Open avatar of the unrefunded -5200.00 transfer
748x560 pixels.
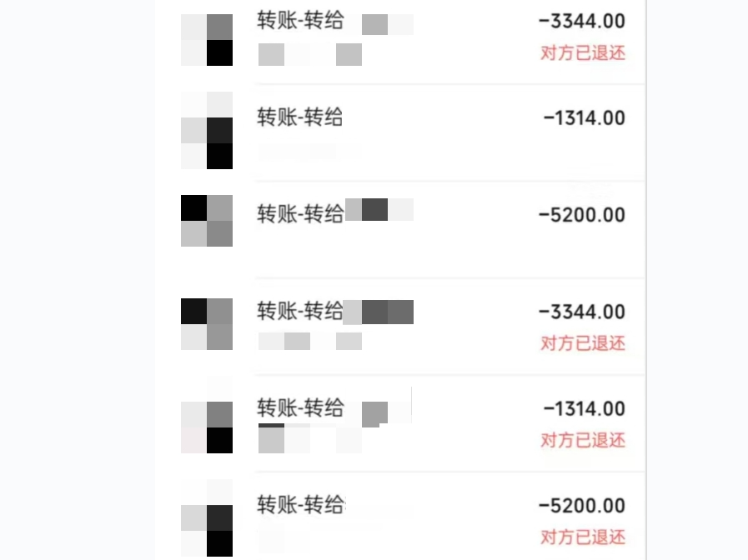coord(207,221)
